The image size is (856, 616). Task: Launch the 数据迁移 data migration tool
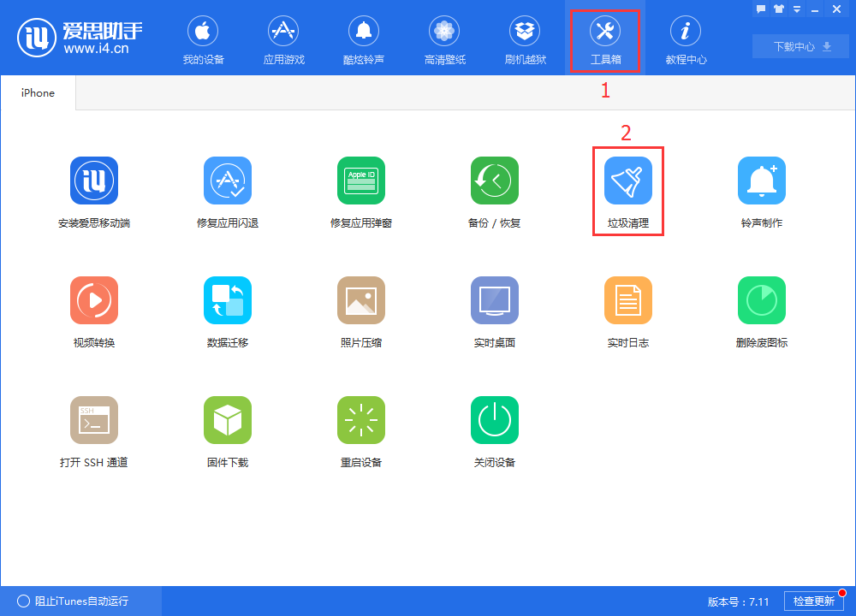click(228, 310)
